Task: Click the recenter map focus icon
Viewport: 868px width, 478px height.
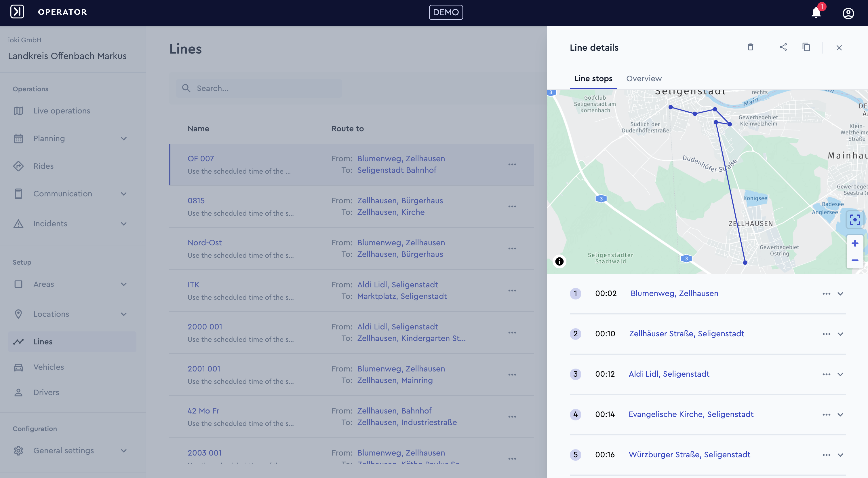Action: 854,219
